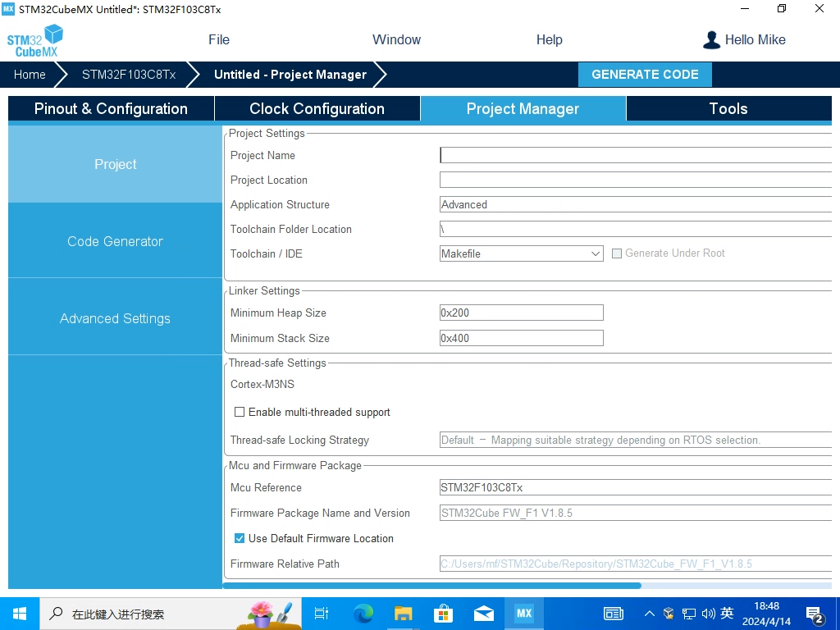The width and height of the screenshot is (840, 630).
Task: Toggle the Generate Under Root checkbox
Action: pyautogui.click(x=617, y=253)
